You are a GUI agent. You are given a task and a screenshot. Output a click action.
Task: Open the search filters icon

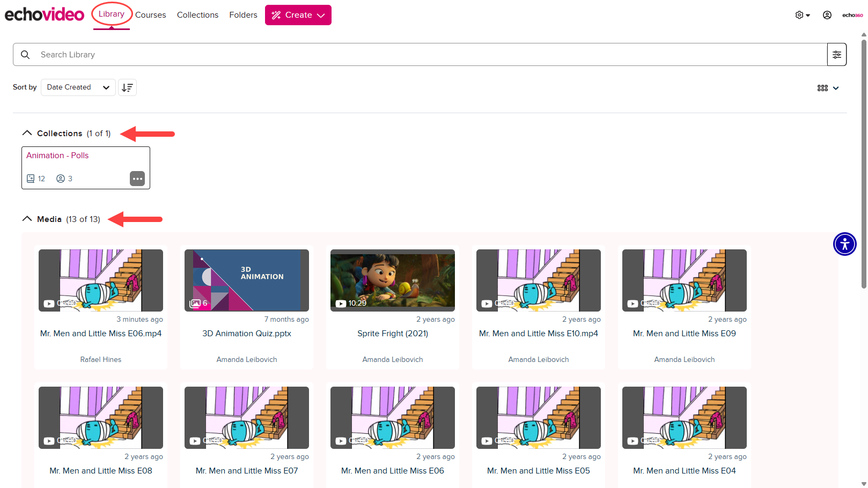837,54
